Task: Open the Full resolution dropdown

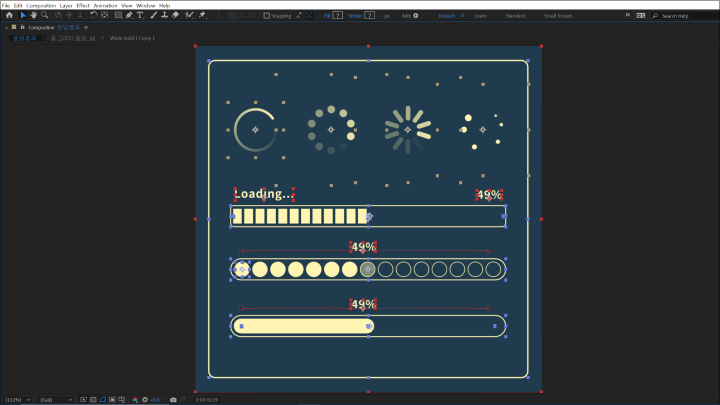Action: pos(56,400)
